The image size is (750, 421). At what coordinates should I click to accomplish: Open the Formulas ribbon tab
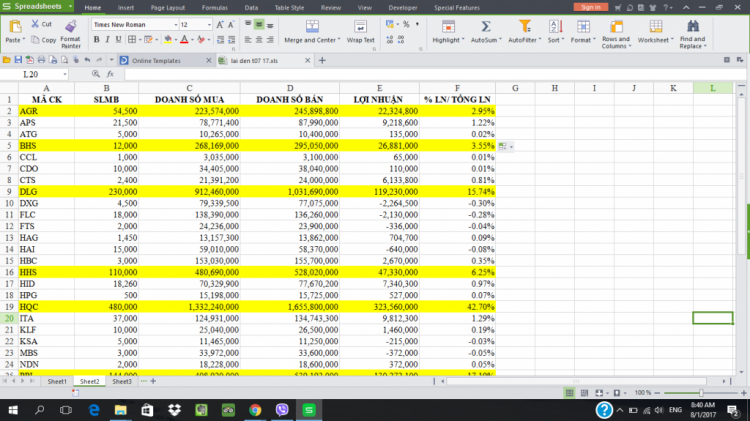click(214, 8)
